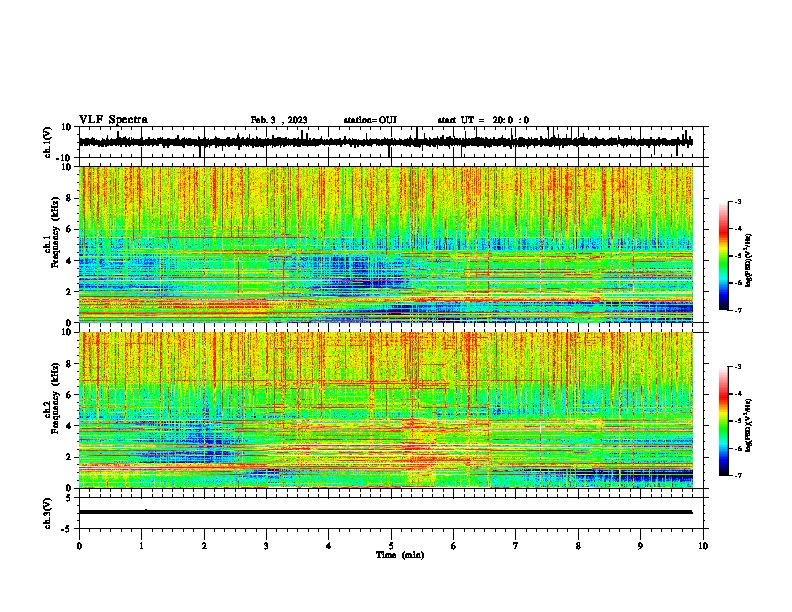
Task: Click the -7 value on ch.2 colorbar
Action: 738,476
